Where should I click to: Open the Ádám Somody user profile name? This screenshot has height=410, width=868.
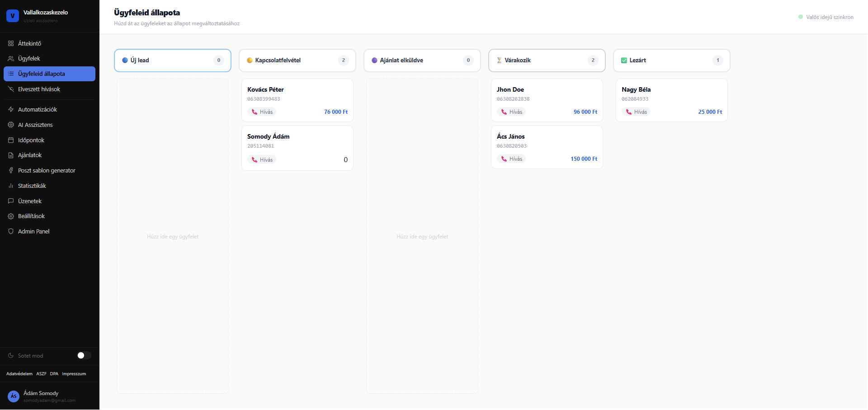coord(41,393)
